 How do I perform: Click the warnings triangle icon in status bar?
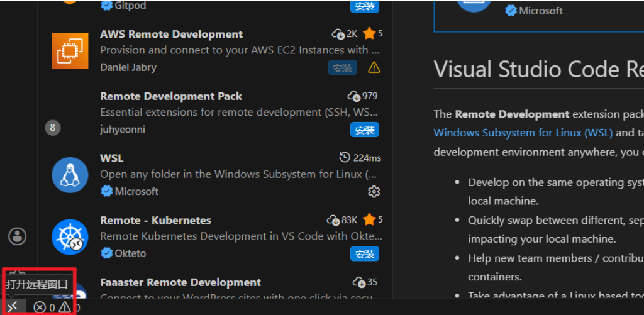tap(65, 307)
